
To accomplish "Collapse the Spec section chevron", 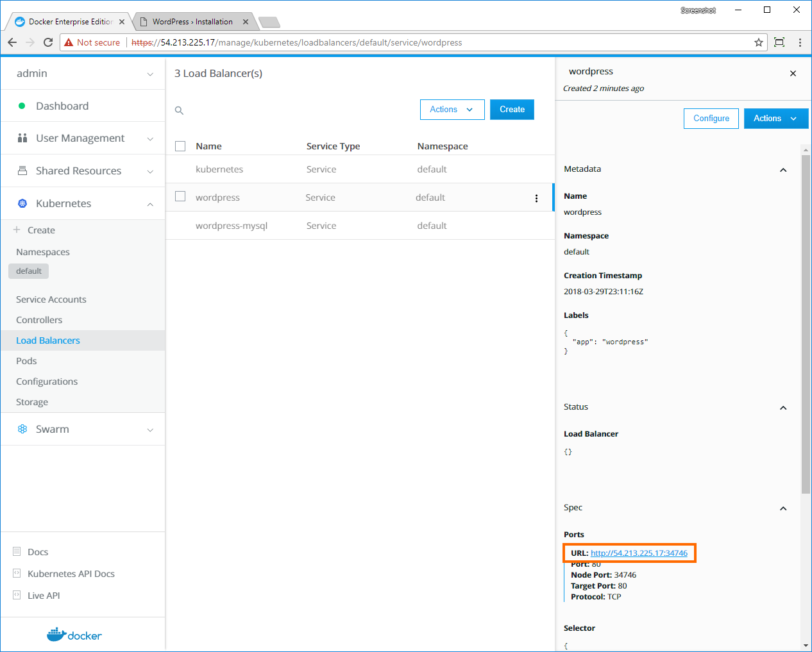I will point(783,508).
